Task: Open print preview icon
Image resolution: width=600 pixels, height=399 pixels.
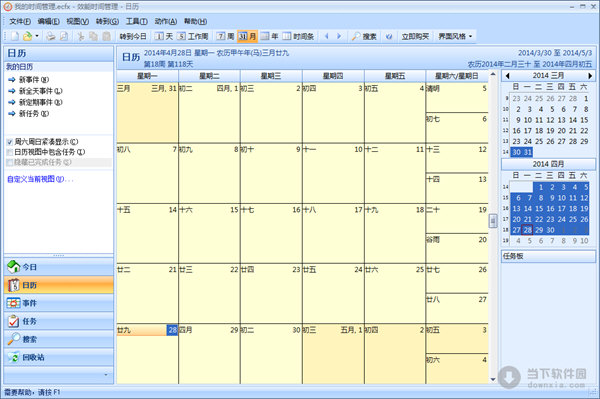Action: pos(64,36)
